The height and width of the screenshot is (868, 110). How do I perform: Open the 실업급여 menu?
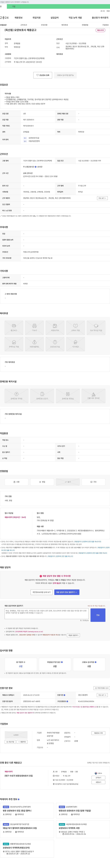[55, 18]
